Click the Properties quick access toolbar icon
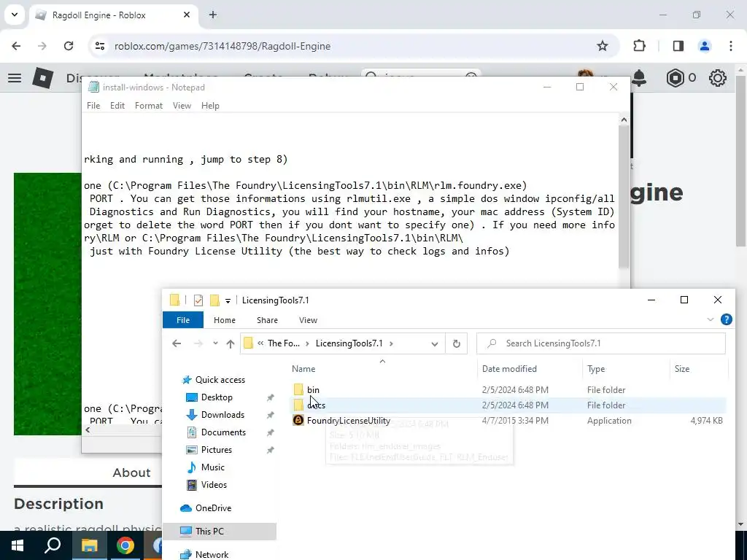Viewport: 747px width, 560px height. point(198,300)
